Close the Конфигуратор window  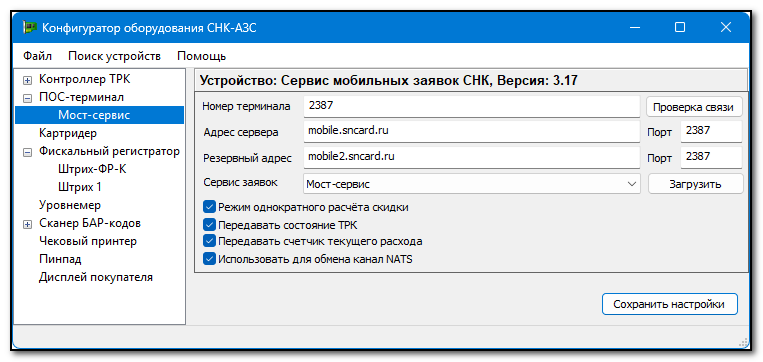tap(726, 28)
